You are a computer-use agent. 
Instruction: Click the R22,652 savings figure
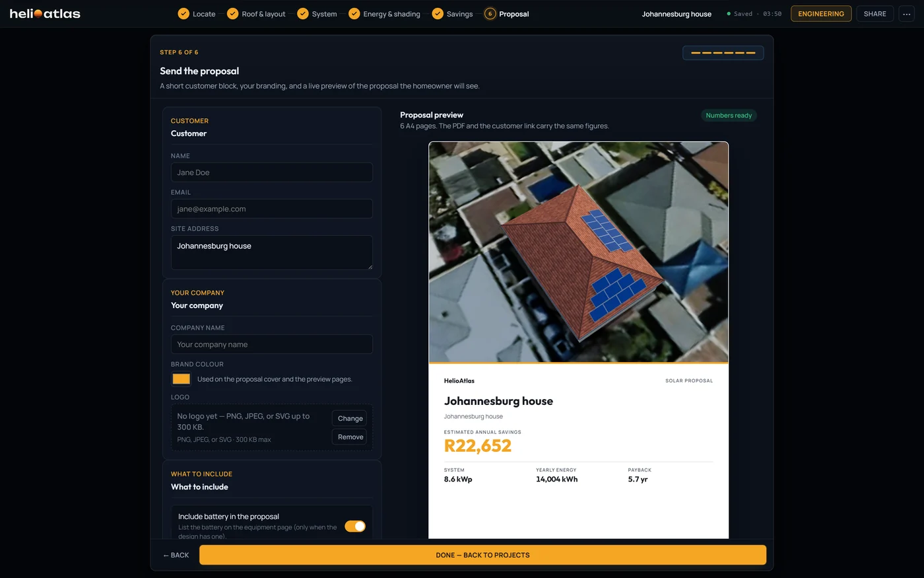coord(478,446)
